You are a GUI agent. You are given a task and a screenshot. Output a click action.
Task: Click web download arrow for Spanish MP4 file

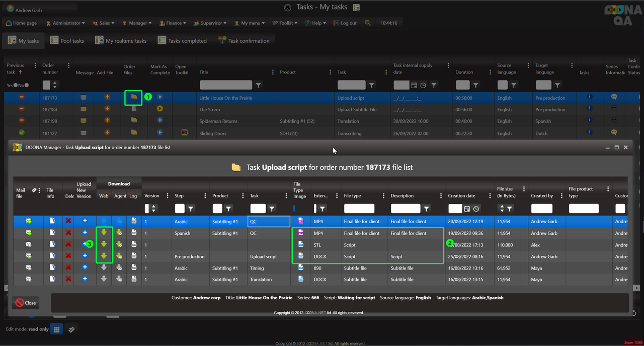tap(104, 233)
